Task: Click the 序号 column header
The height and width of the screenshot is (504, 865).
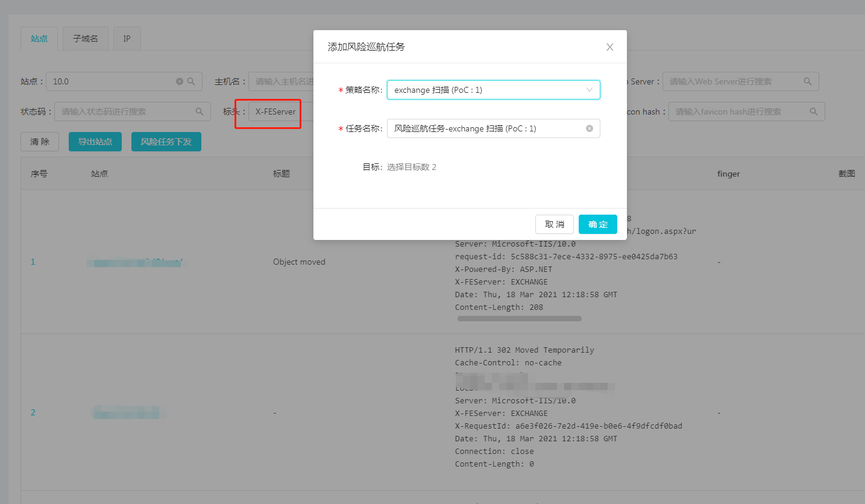Action: point(39,174)
